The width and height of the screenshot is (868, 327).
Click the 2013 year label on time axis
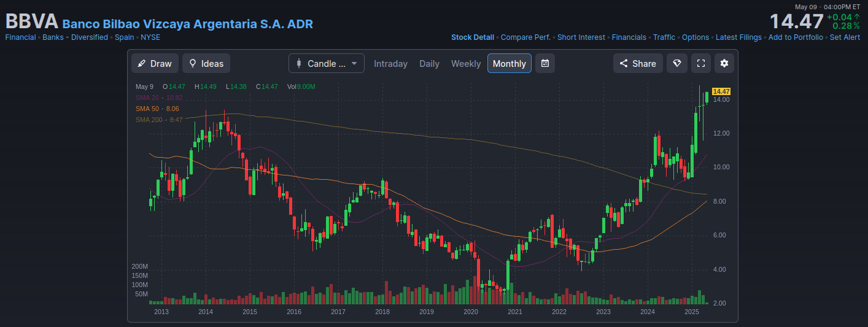(x=161, y=312)
